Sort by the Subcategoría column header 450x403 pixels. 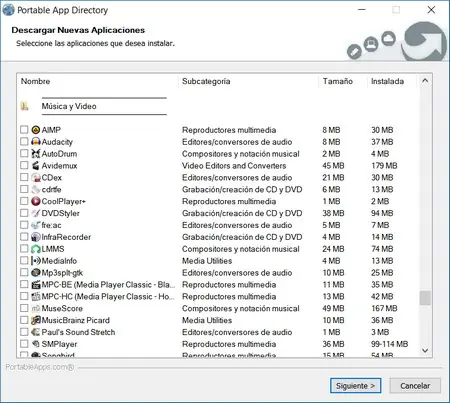point(249,81)
